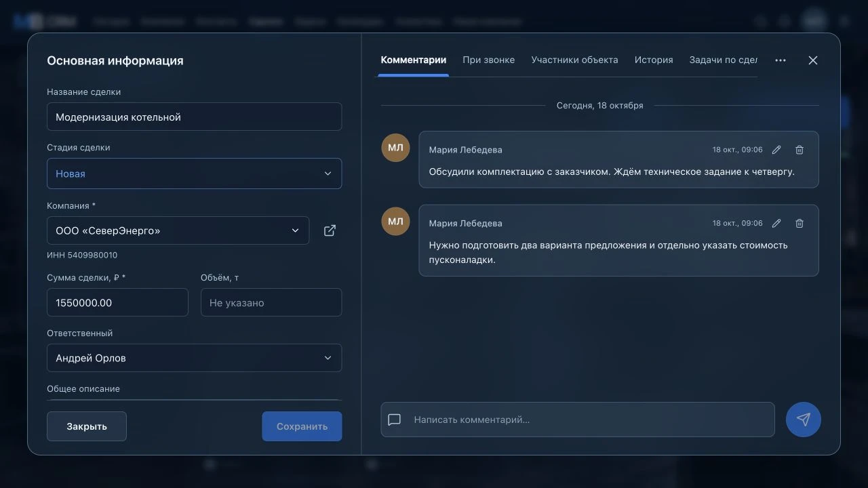Edit the comment about два варианта предложения

click(776, 223)
